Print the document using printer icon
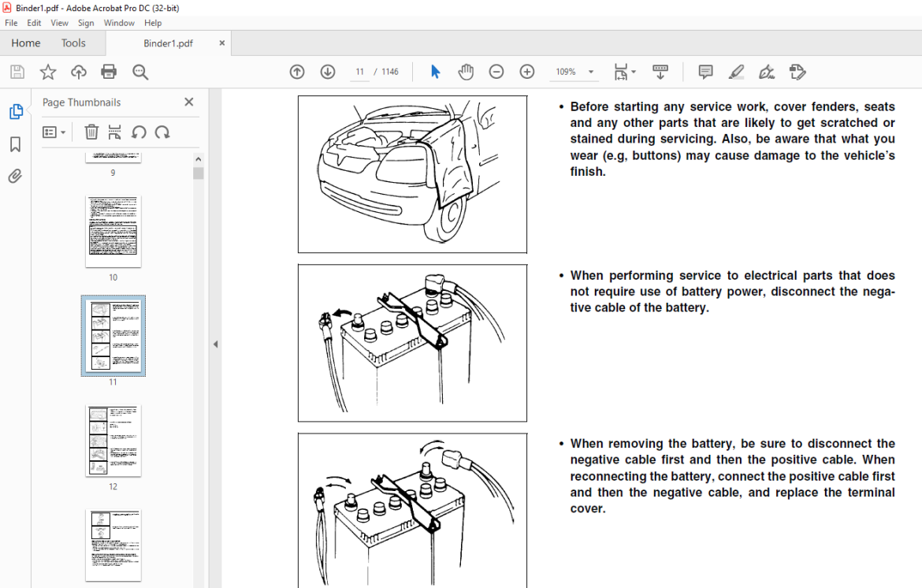The height and width of the screenshot is (588, 922). 109,72
